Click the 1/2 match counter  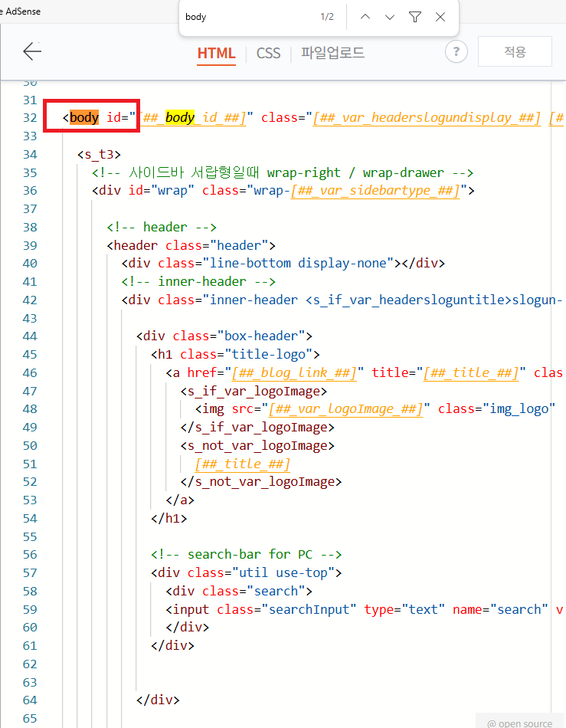point(327,17)
